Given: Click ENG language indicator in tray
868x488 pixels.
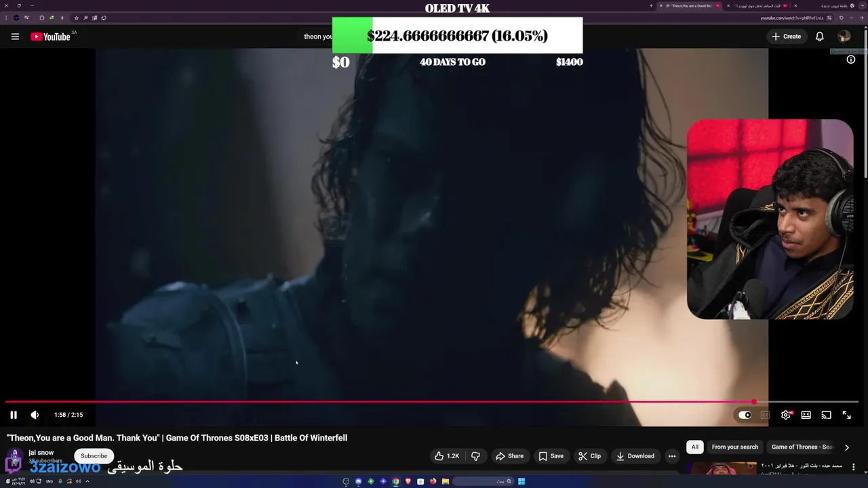Looking at the screenshot, I should point(49,481).
